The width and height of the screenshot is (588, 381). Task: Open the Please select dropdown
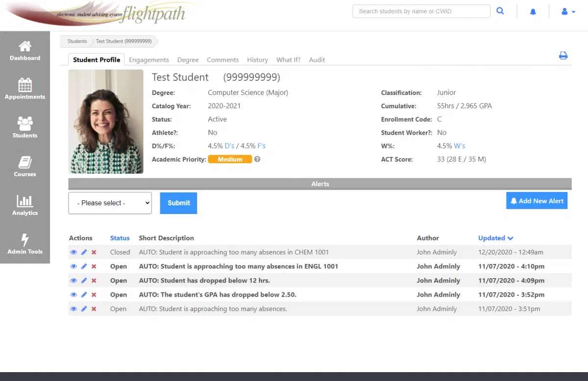110,203
